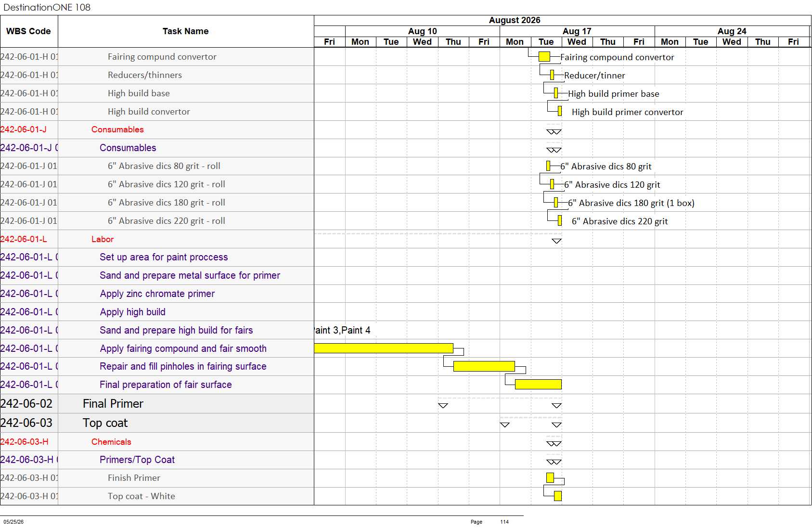Image resolution: width=812 pixels, height=528 pixels.
Task: Click Gantt bar for 'Apply fairing compound and fair smooth'
Action: (x=384, y=348)
